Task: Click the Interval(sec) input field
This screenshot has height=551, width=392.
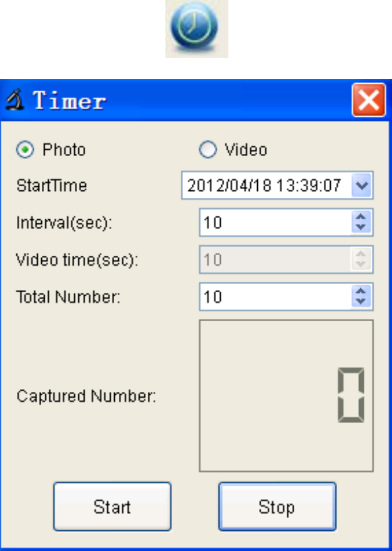Action: 275,223
